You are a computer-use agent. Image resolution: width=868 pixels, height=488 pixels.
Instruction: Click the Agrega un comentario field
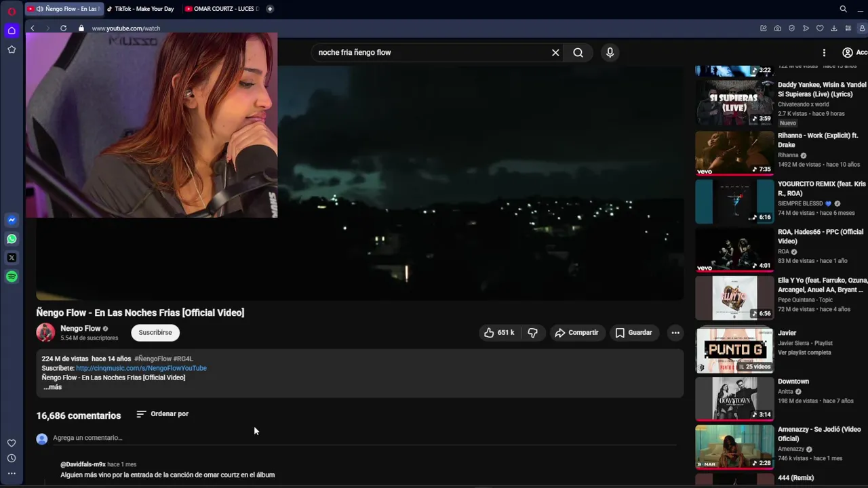(x=364, y=438)
